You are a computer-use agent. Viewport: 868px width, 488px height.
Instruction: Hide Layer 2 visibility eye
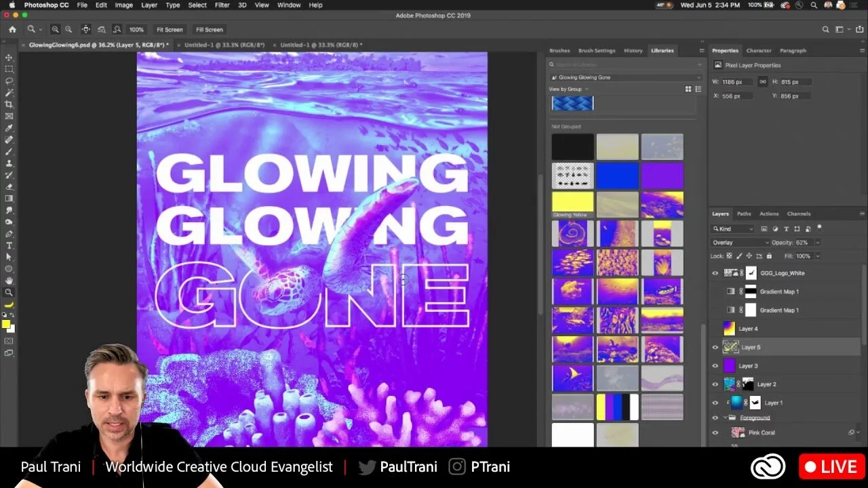pos(715,384)
